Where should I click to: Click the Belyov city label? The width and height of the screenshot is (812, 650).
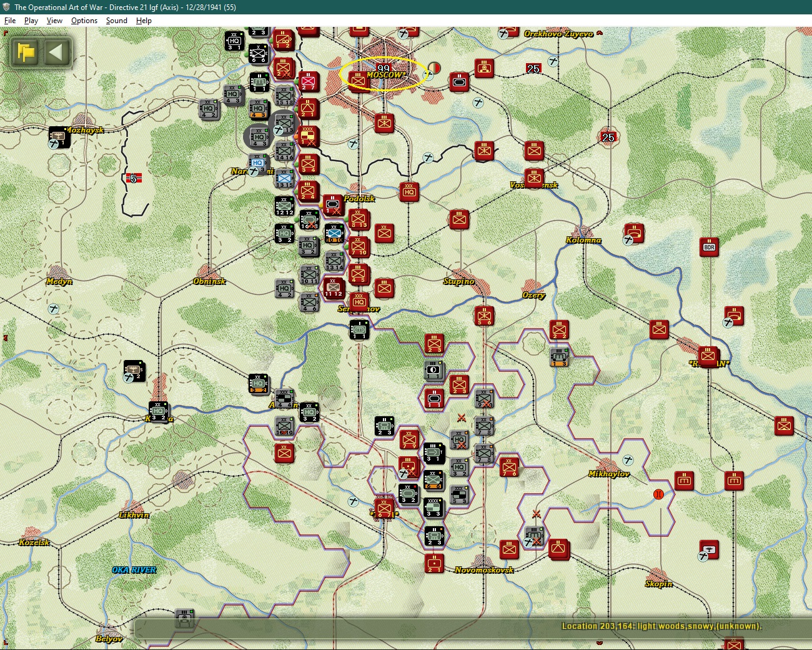[x=109, y=639]
